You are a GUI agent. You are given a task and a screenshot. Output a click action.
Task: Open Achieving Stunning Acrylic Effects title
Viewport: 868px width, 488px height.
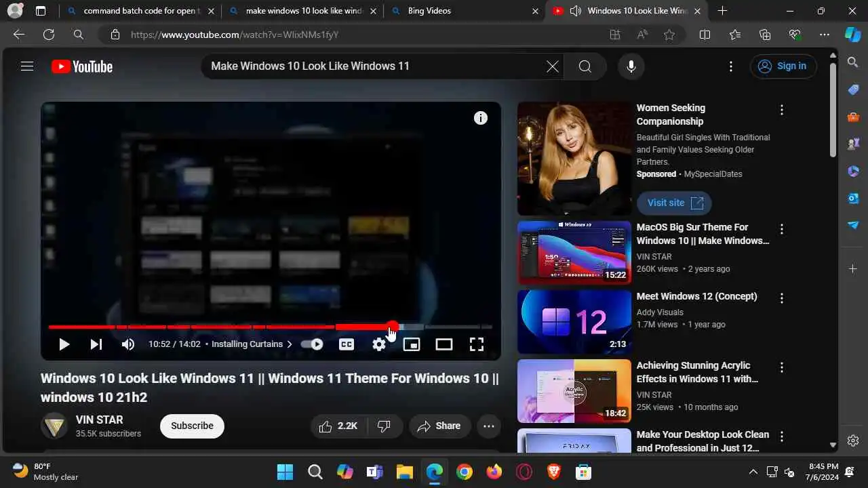tap(698, 372)
